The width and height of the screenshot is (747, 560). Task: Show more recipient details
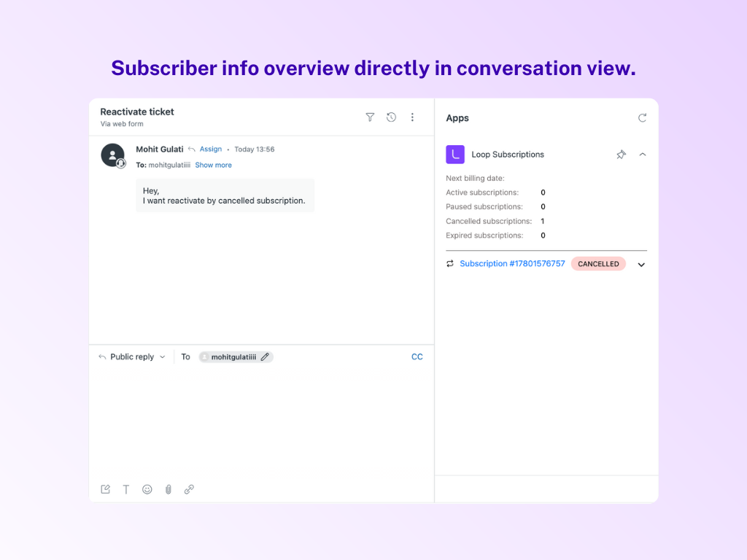pos(213,166)
